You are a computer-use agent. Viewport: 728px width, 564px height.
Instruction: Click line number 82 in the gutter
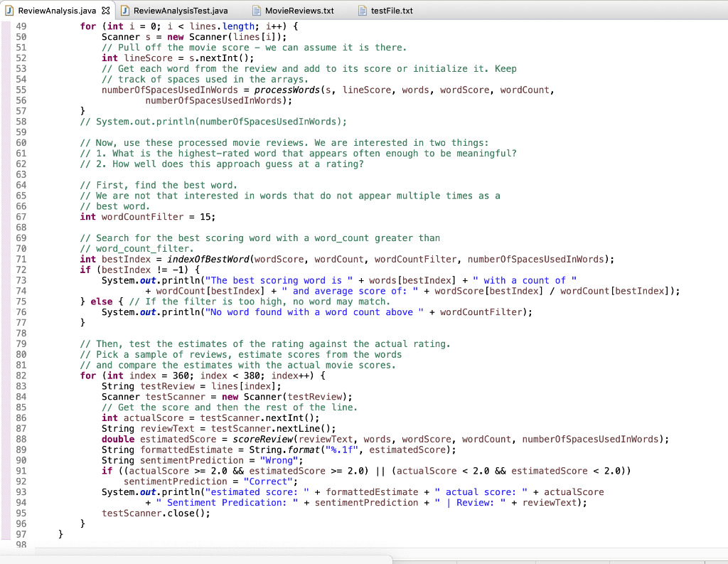[21, 376]
